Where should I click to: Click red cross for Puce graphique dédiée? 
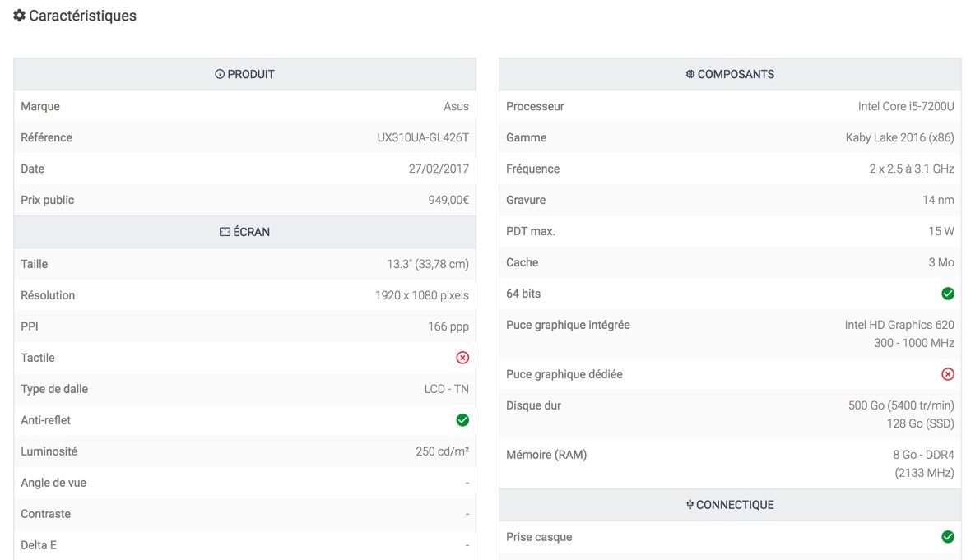pyautogui.click(x=948, y=374)
